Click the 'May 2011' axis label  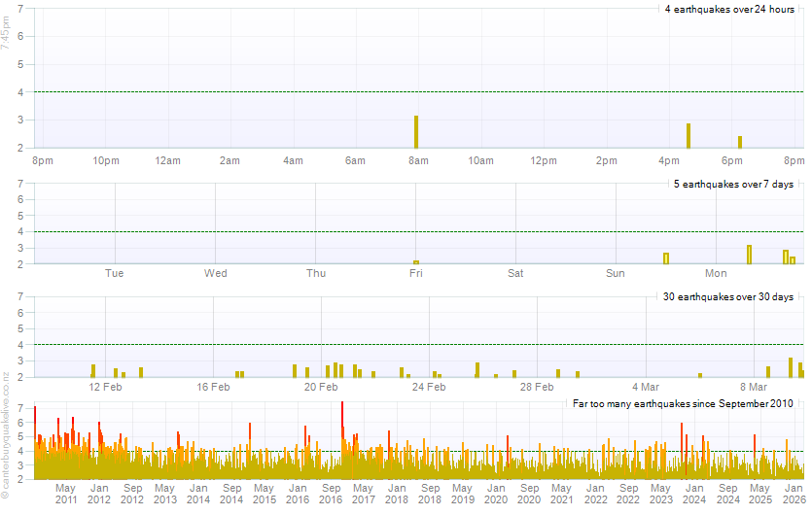[66, 494]
